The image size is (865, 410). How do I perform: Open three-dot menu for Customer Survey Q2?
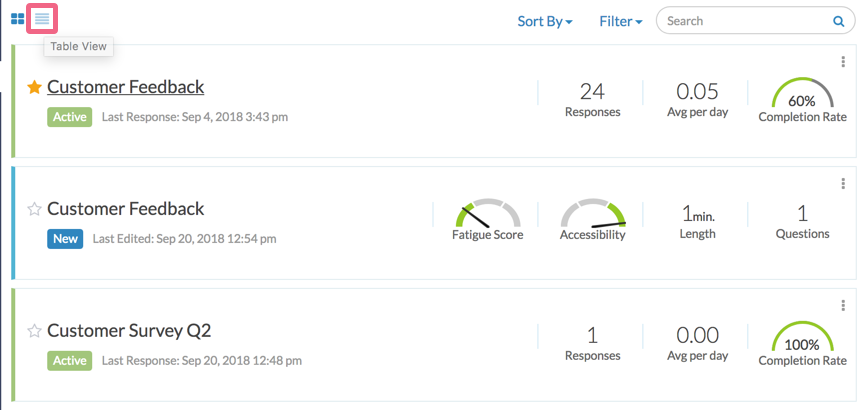point(844,305)
